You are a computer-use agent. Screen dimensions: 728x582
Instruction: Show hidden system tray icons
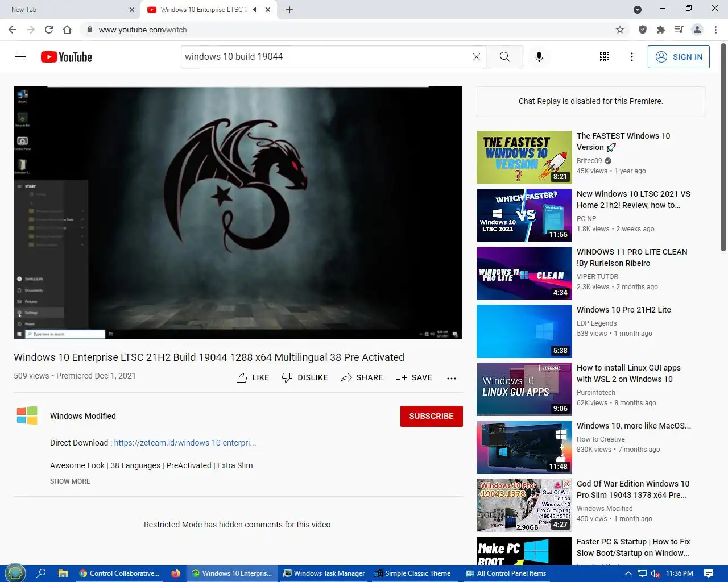(x=628, y=573)
